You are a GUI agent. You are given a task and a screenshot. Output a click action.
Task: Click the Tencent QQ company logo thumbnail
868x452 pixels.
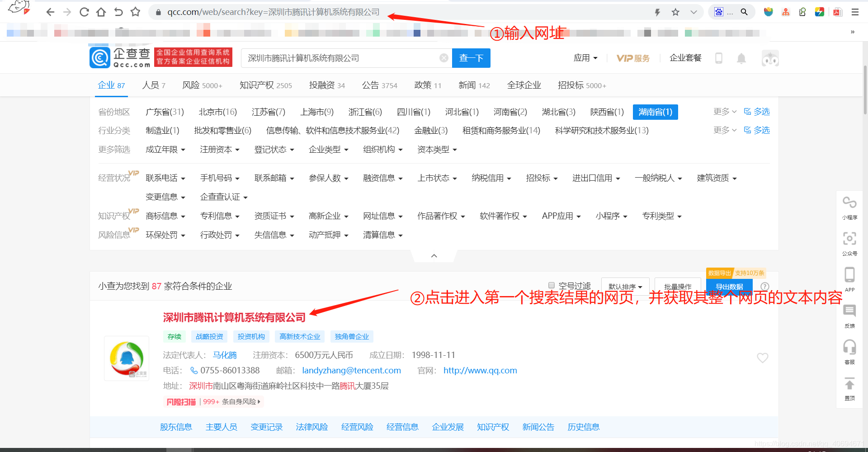pos(127,358)
